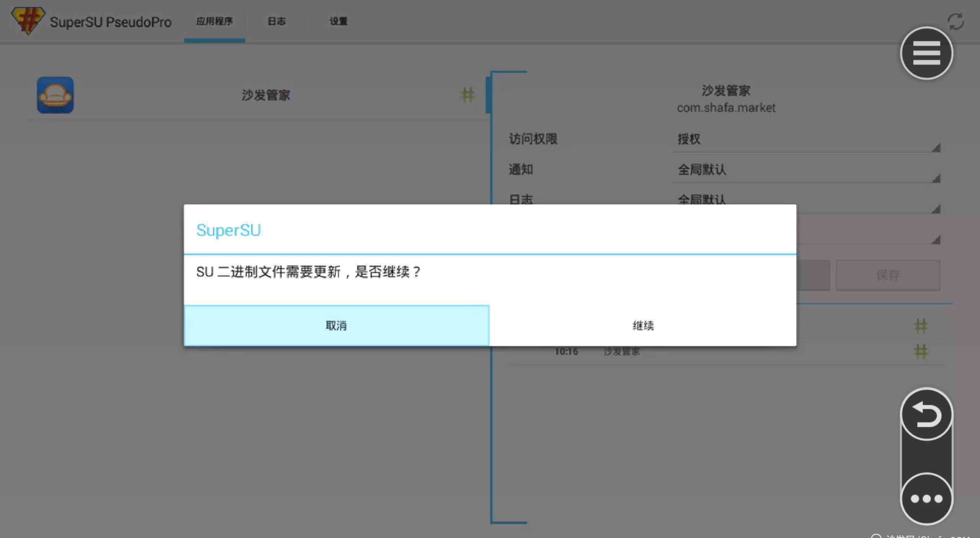Open the 应用程序 tab

[x=214, y=21]
